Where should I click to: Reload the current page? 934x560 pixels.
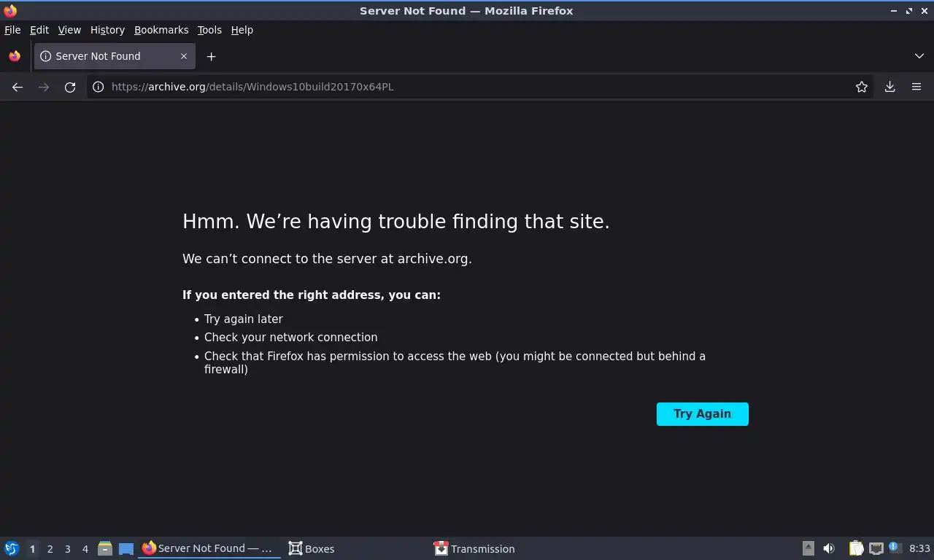point(70,87)
